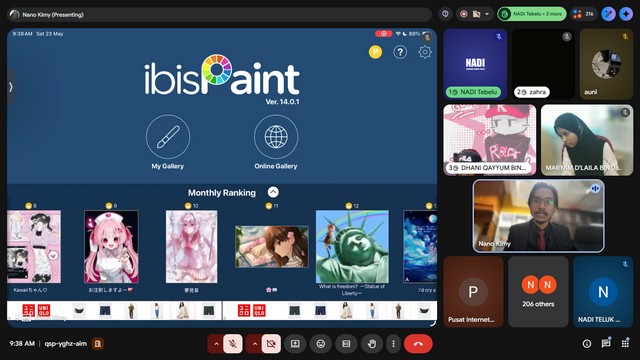
Task: Open the emoji reactions button
Action: tap(321, 344)
